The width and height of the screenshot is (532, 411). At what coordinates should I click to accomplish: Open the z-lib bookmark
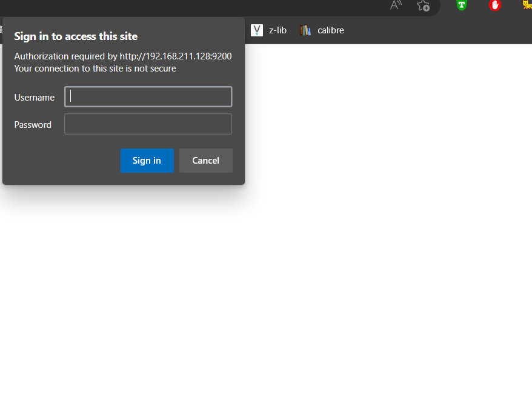click(x=268, y=30)
